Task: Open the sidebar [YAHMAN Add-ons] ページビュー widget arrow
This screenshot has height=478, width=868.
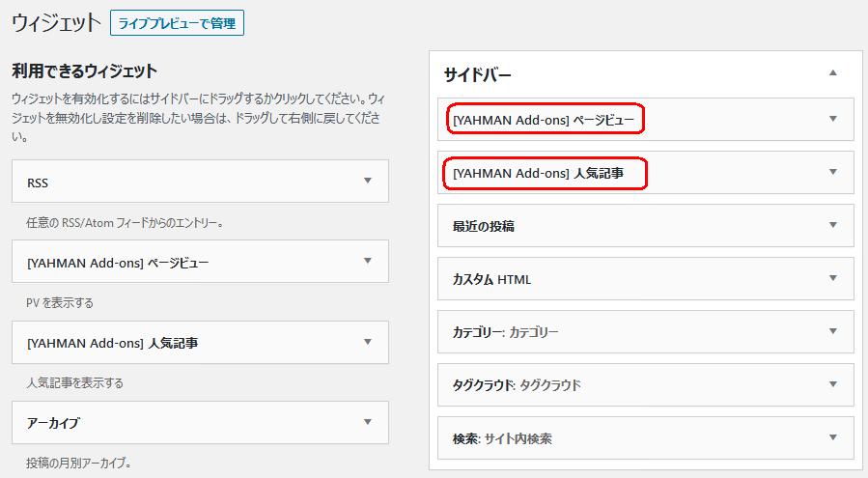Action: click(x=833, y=119)
